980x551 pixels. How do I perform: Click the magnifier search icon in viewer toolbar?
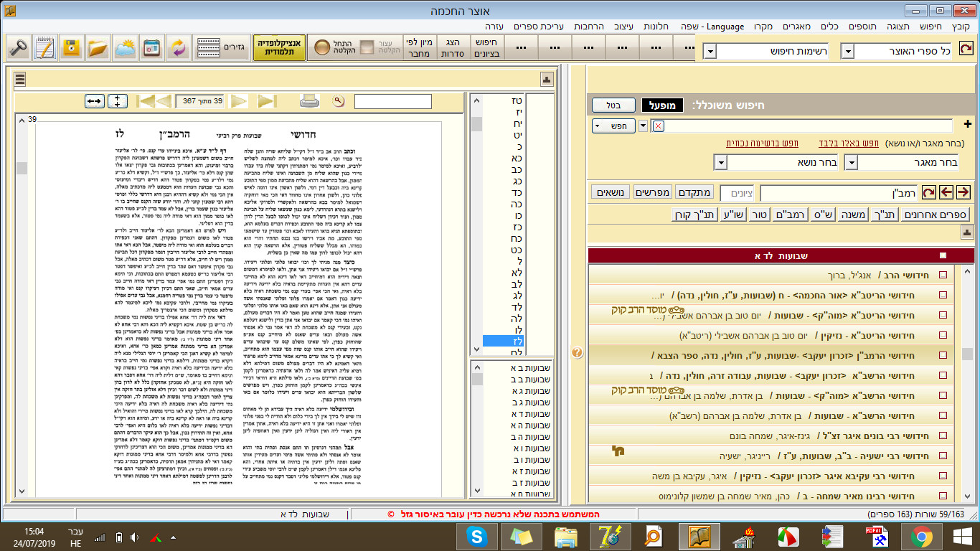coord(339,101)
